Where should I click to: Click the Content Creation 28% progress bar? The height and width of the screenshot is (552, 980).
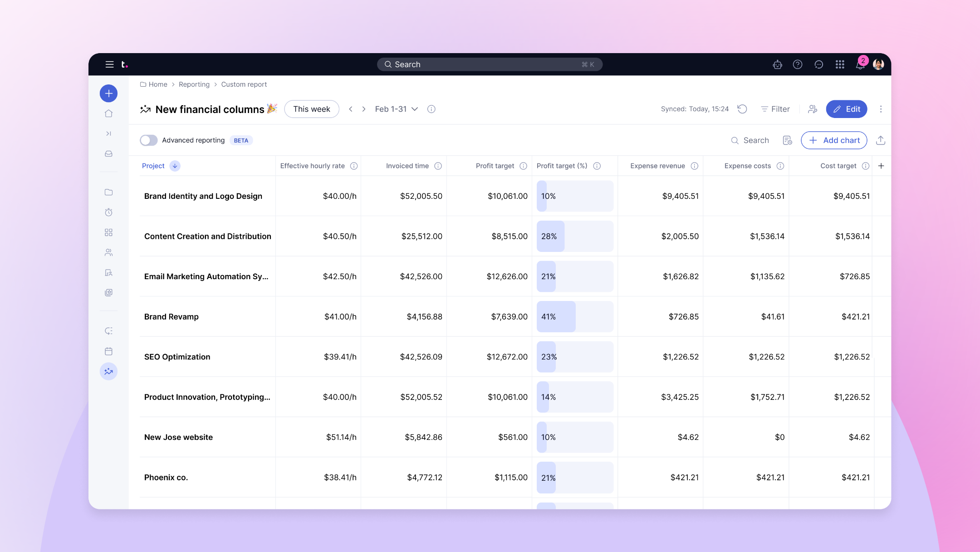[x=575, y=237]
